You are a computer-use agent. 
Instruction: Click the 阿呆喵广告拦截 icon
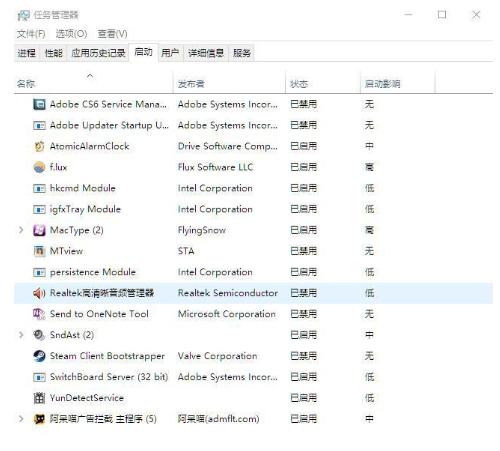[x=39, y=419]
